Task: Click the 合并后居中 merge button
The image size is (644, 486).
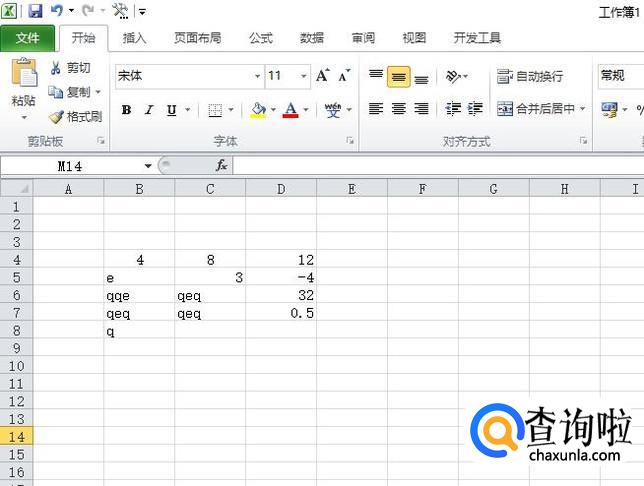Action: [537, 109]
